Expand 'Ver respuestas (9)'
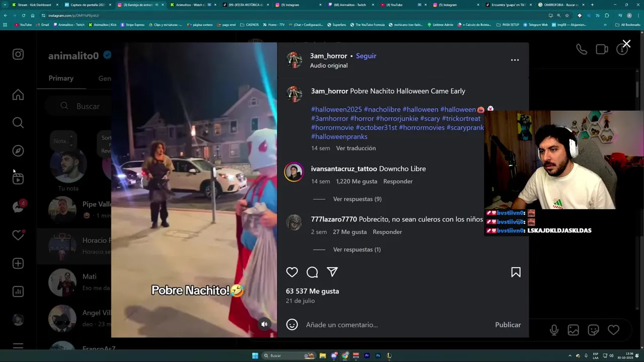This screenshot has height=362, width=644. [x=357, y=199]
